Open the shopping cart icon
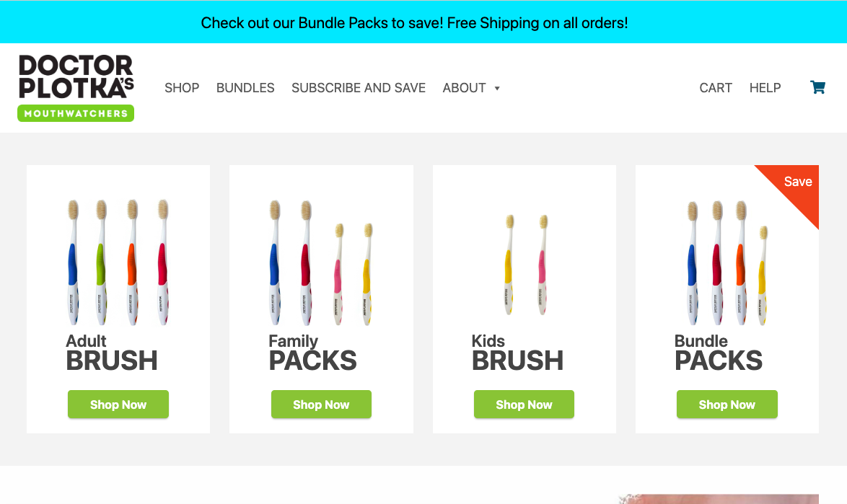 (817, 87)
